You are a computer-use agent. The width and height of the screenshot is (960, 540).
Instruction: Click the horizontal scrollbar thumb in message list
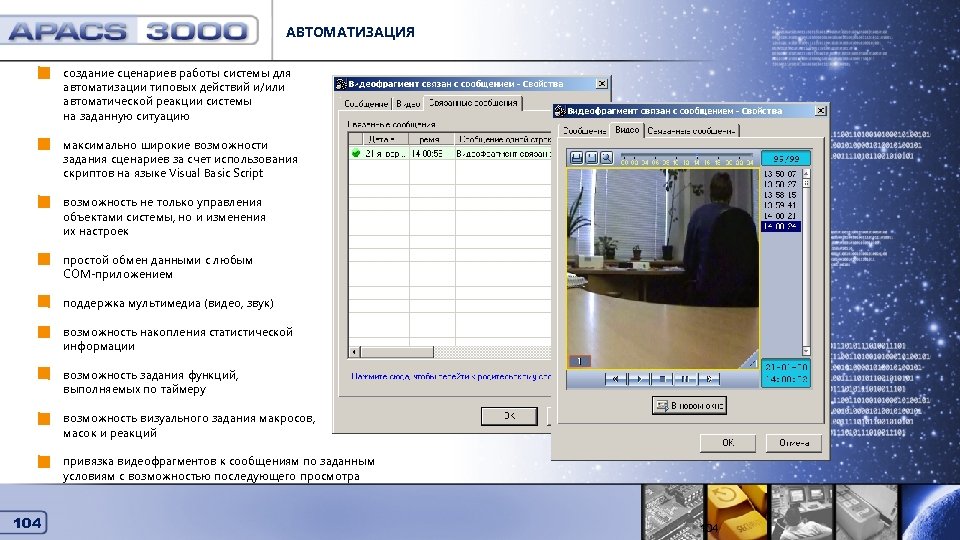(397, 352)
